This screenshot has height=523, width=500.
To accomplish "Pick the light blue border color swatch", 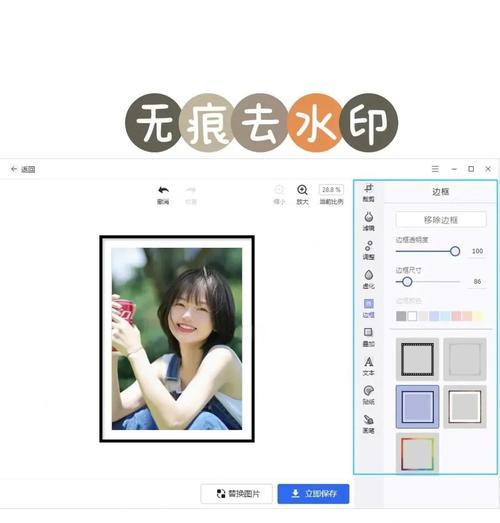I will pyautogui.click(x=445, y=316).
